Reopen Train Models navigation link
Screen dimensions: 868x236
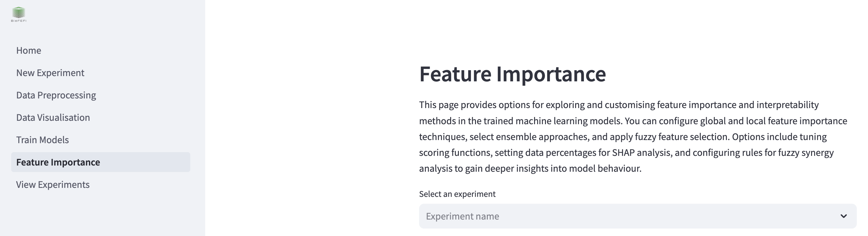(43, 140)
